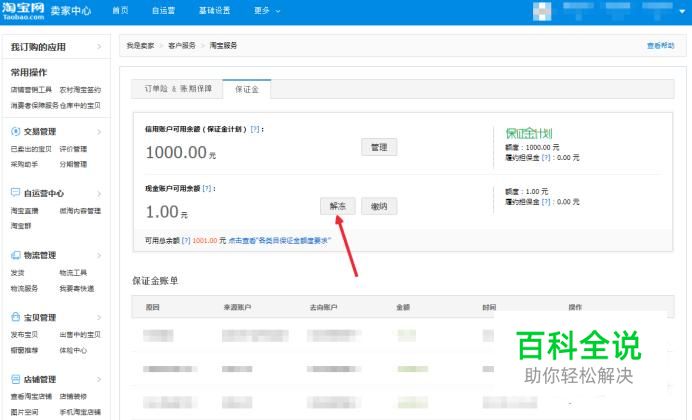Go to 首页 in top navigation
692x420 pixels.
point(120,11)
